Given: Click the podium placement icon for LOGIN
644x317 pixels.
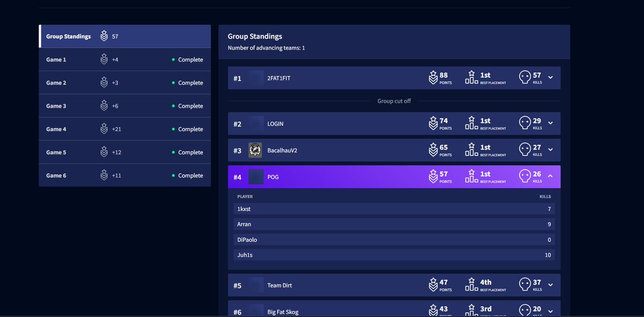Looking at the screenshot, I should [472, 123].
